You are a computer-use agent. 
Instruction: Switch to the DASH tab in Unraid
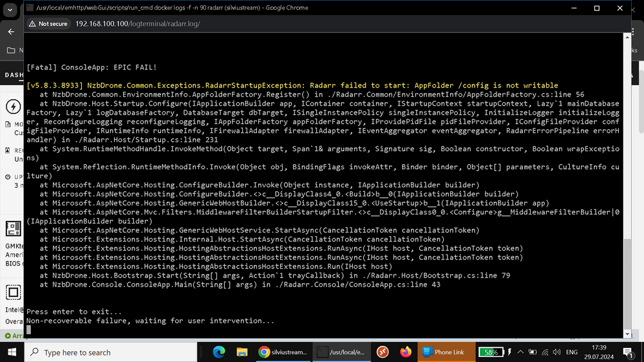tap(14, 75)
